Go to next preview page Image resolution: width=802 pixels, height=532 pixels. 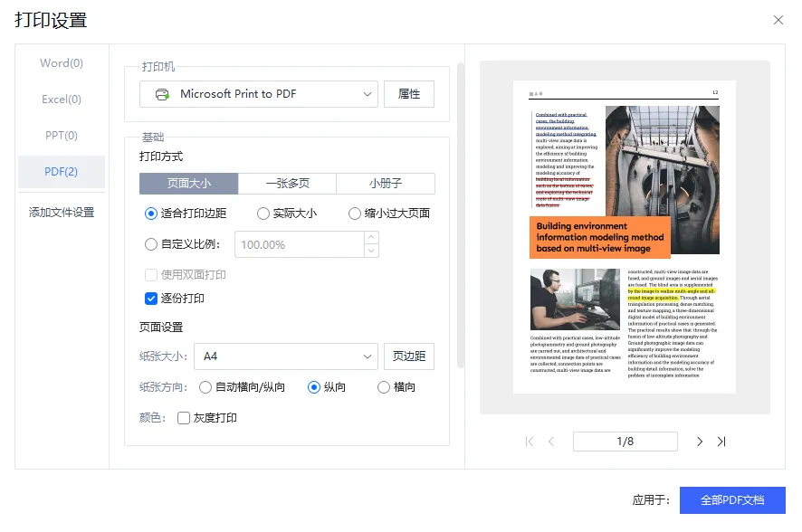[700, 442]
